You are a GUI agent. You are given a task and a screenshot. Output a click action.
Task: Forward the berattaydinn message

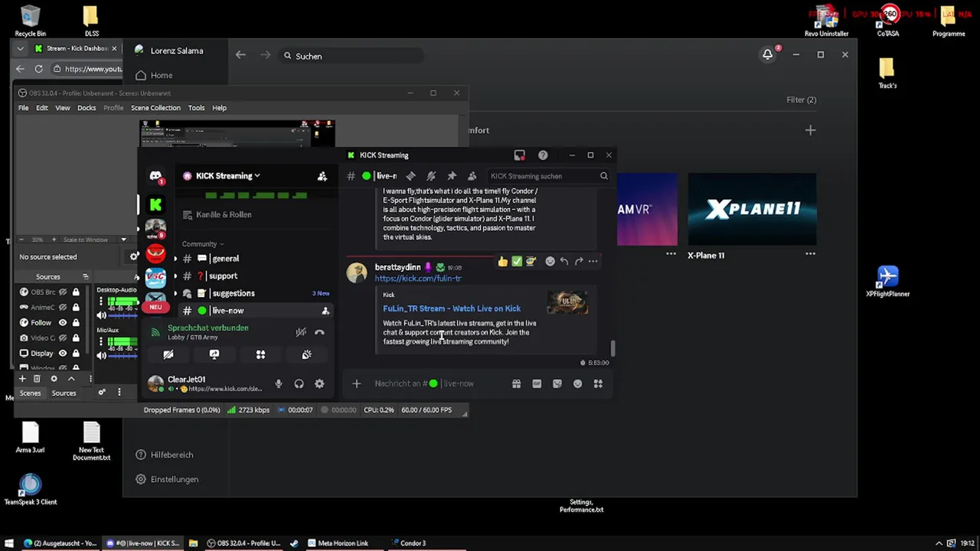pos(579,262)
